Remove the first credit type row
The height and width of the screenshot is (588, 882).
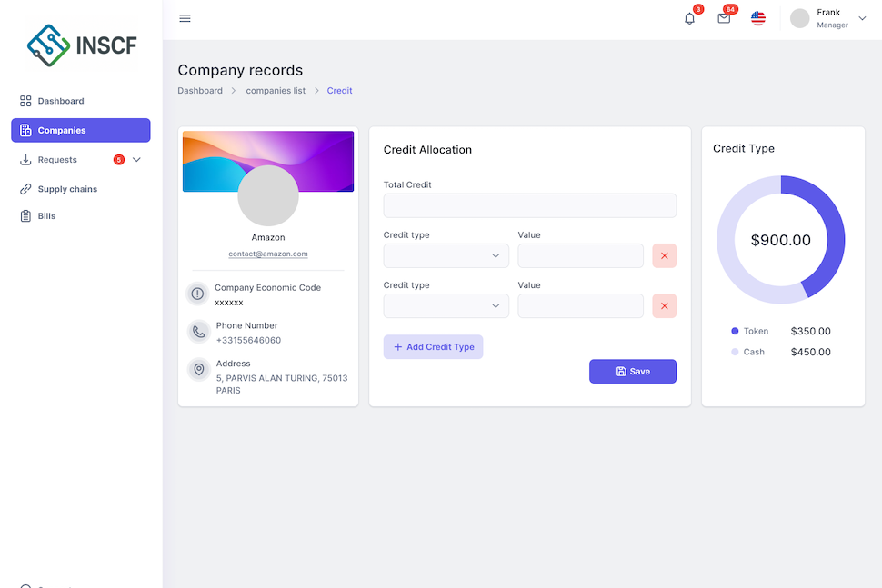[664, 256]
